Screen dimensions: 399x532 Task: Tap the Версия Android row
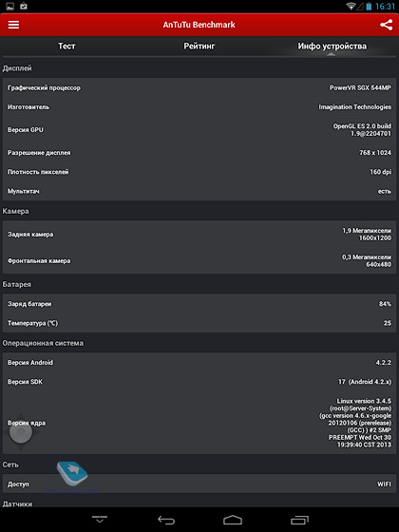click(199, 362)
